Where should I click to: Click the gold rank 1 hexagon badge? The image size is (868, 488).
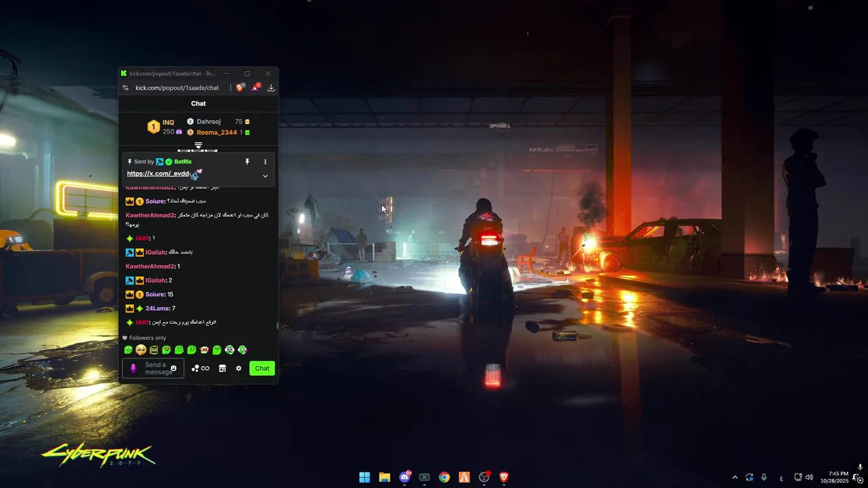click(153, 127)
